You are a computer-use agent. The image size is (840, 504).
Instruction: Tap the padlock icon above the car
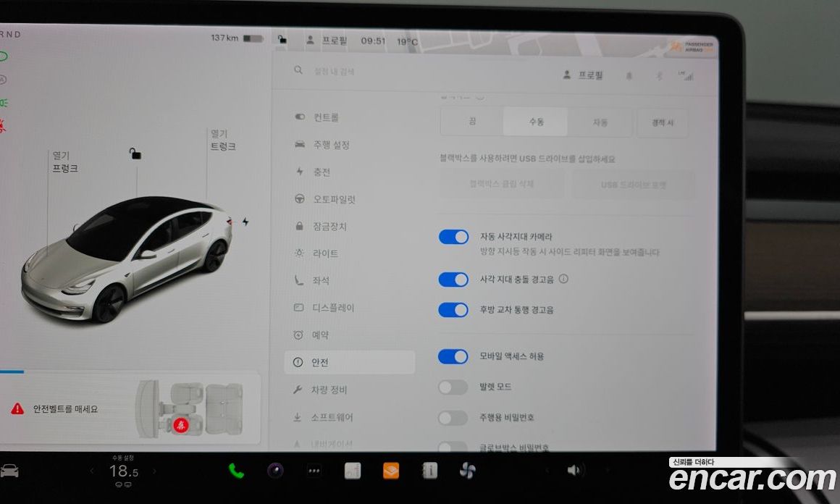coord(135,153)
